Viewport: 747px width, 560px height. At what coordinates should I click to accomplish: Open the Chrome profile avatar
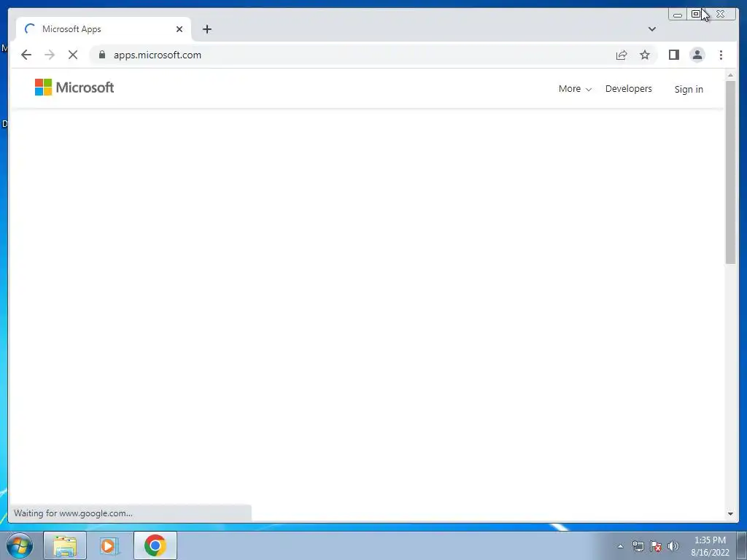point(697,55)
